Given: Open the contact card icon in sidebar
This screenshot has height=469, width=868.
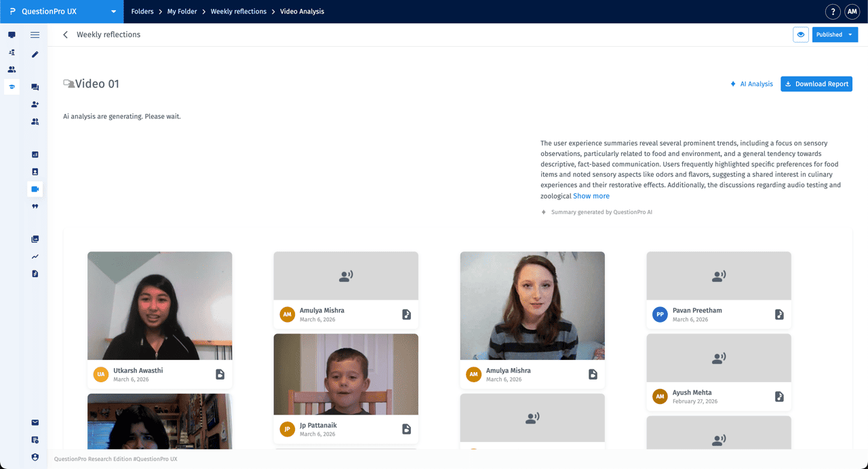Looking at the screenshot, I should pyautogui.click(x=35, y=171).
